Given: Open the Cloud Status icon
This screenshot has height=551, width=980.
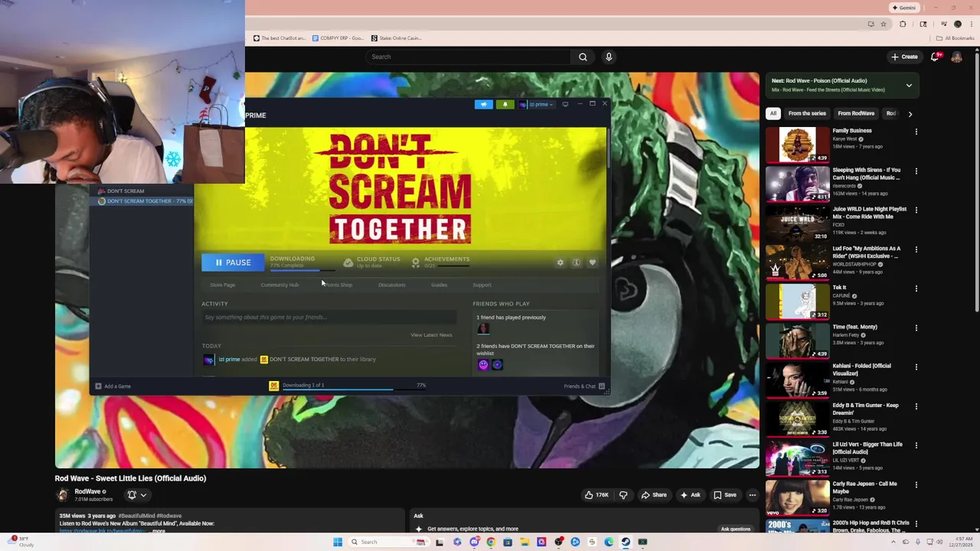Looking at the screenshot, I should pyautogui.click(x=348, y=262).
